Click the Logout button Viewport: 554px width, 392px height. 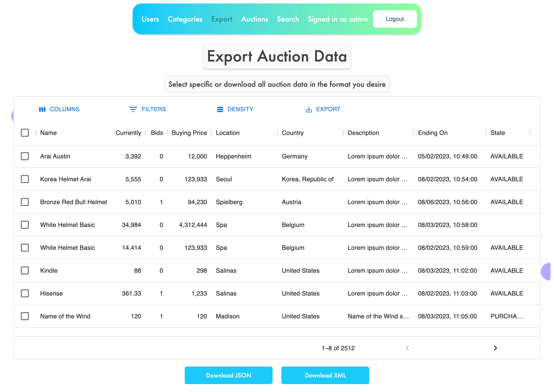click(x=395, y=19)
